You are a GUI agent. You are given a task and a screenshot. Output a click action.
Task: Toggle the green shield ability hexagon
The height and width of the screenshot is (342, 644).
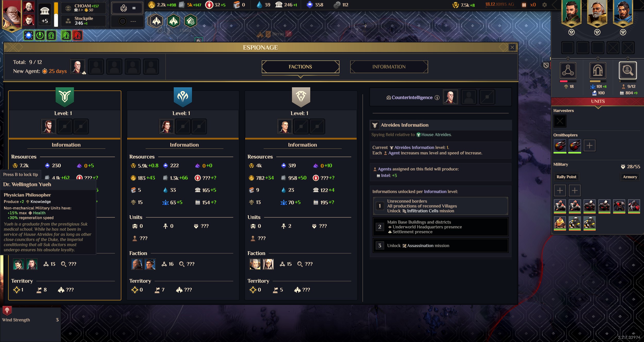tap(190, 21)
